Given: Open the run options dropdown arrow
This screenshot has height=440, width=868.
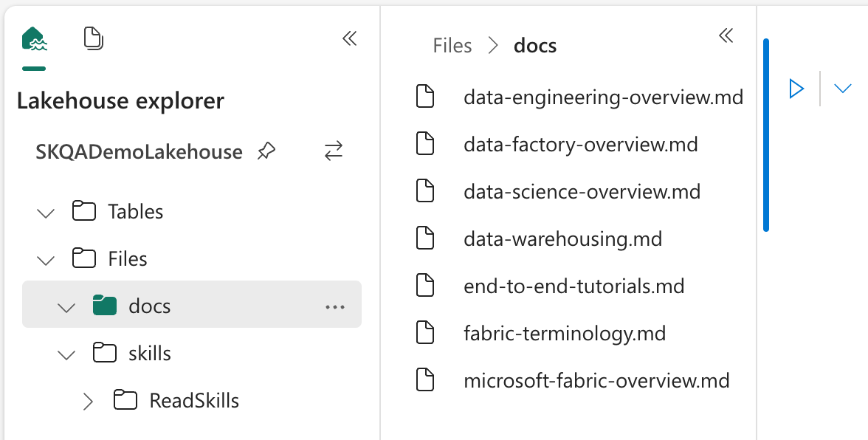Looking at the screenshot, I should [x=842, y=89].
